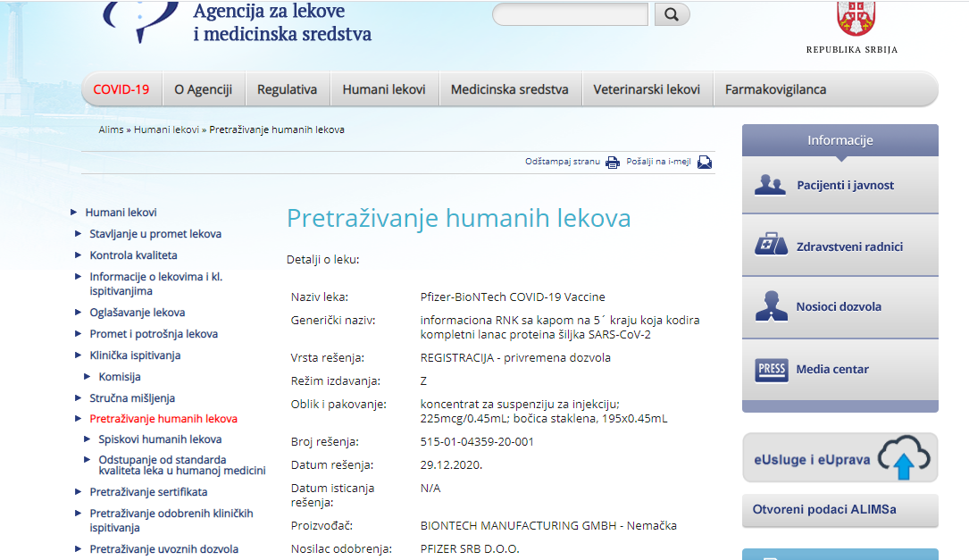Click decision number 515-01-04359-20-001
The image size is (969, 560).
click(477, 442)
